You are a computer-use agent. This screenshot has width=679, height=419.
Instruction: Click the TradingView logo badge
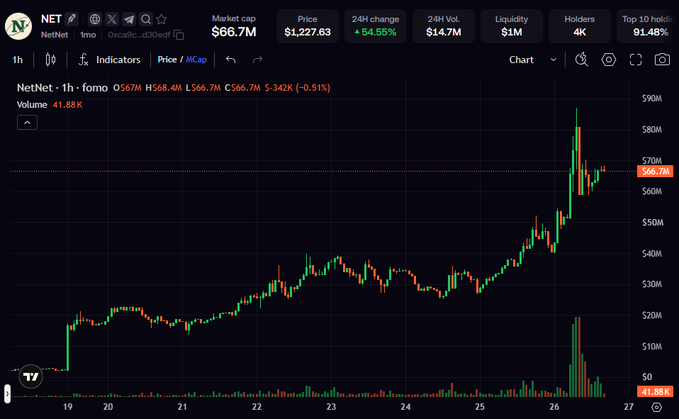pyautogui.click(x=31, y=377)
